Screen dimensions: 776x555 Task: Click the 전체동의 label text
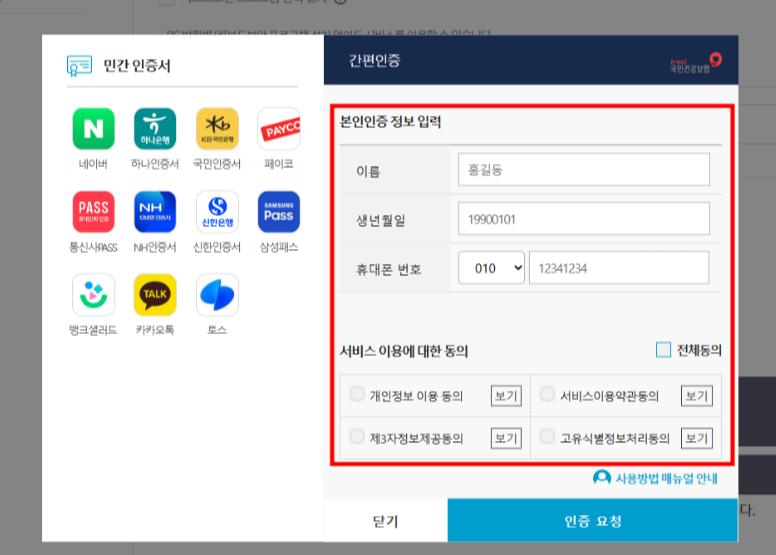(699, 350)
